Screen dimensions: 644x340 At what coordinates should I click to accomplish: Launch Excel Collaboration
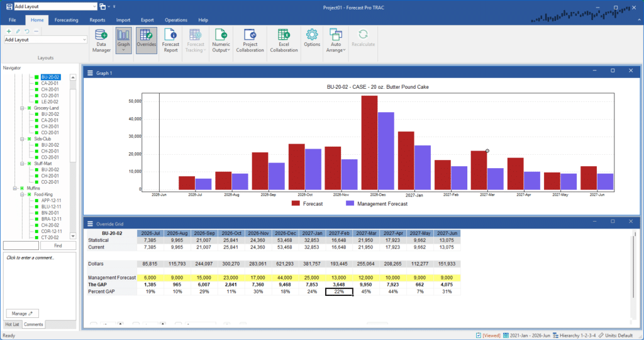(x=284, y=40)
